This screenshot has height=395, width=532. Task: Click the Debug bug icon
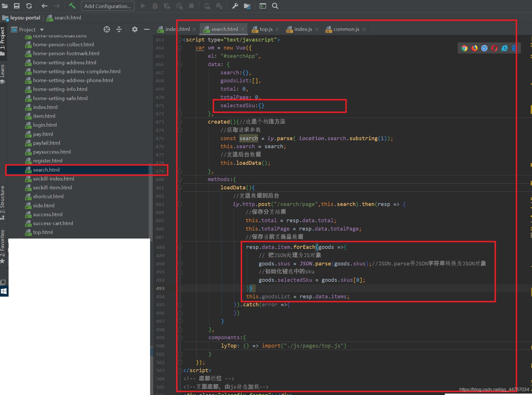pyautogui.click(x=155, y=6)
